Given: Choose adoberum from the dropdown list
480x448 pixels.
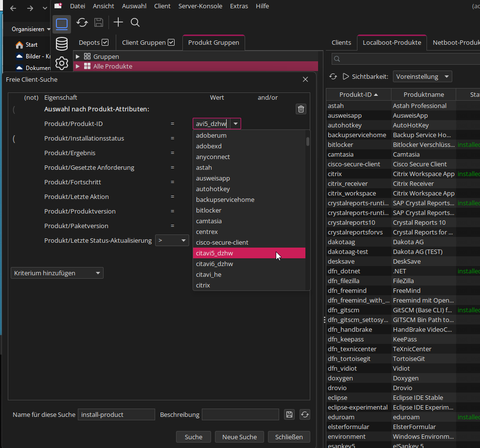Looking at the screenshot, I should point(249,135).
